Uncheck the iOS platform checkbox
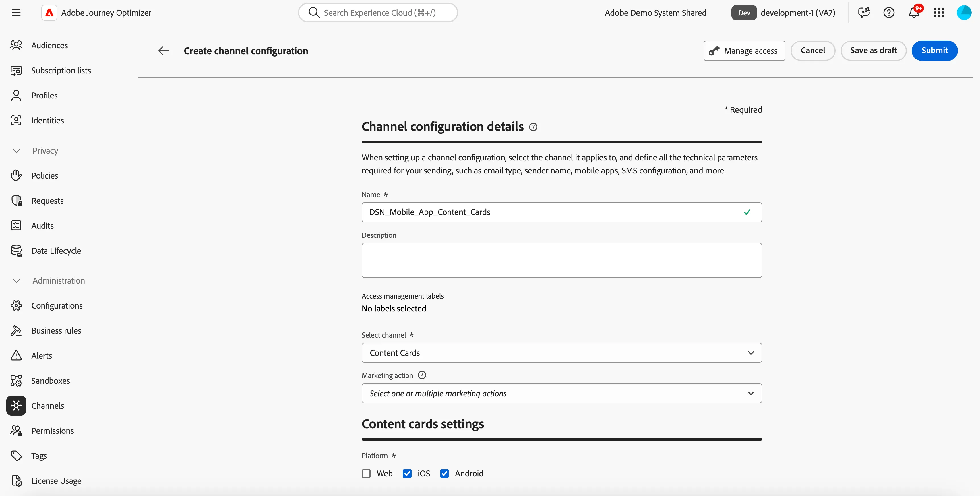Image resolution: width=980 pixels, height=496 pixels. tap(407, 473)
